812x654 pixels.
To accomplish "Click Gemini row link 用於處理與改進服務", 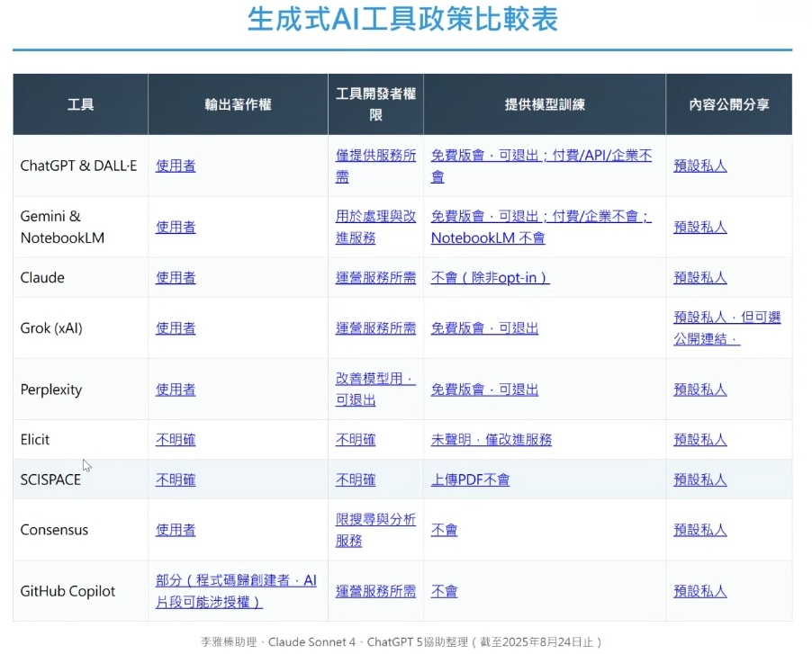I will tap(375, 227).
